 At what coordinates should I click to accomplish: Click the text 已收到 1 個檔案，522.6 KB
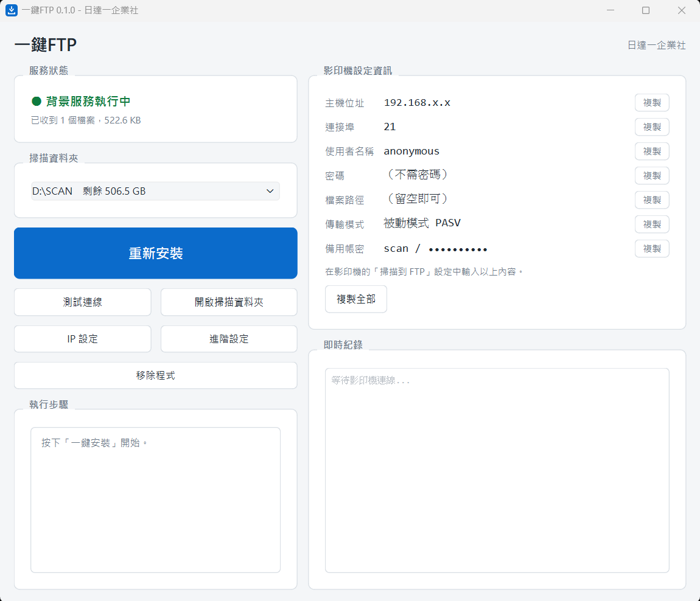pos(86,120)
